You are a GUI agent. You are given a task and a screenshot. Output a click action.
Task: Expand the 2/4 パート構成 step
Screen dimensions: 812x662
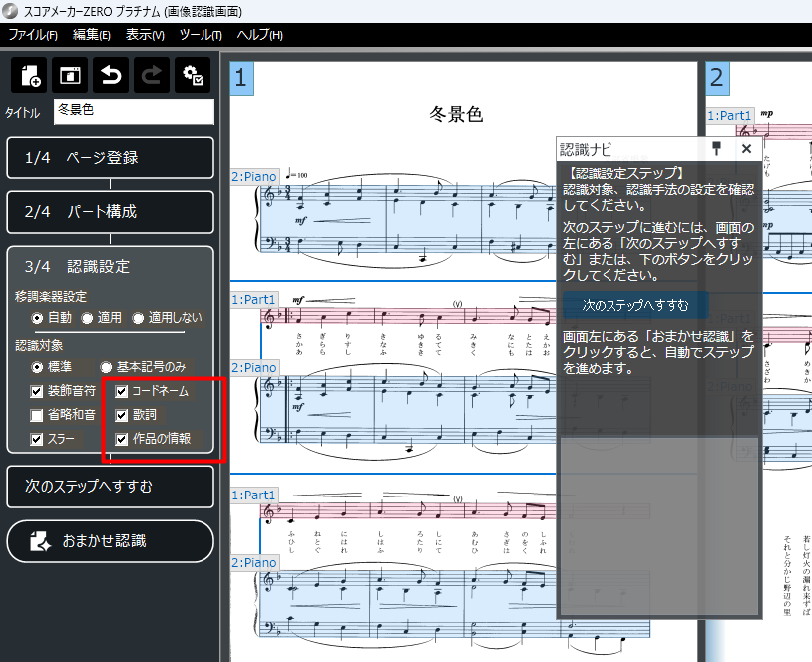pos(110,212)
